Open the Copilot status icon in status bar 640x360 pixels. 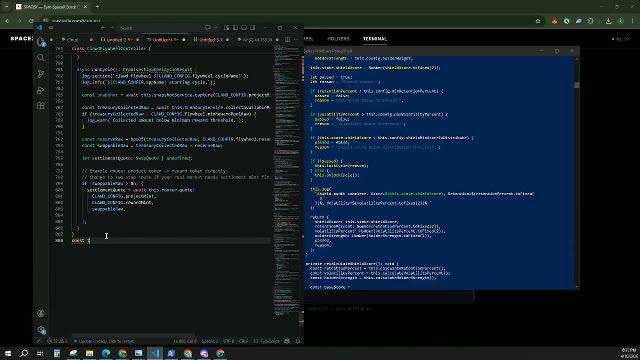(287, 341)
